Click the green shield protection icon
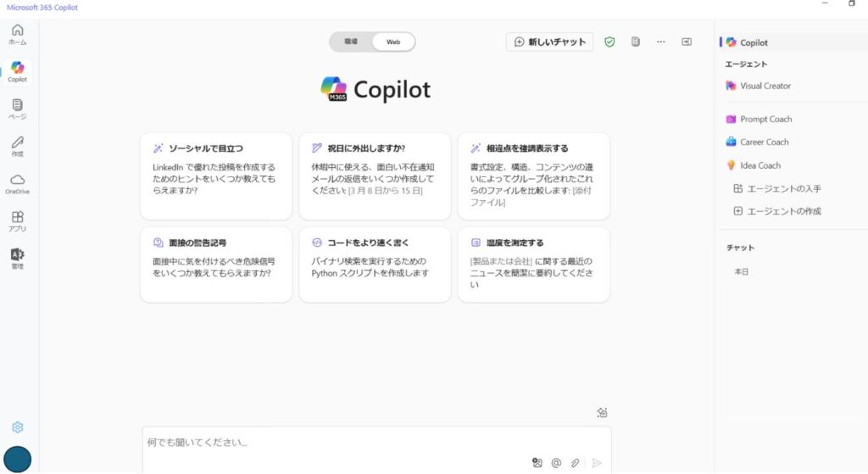 [609, 42]
